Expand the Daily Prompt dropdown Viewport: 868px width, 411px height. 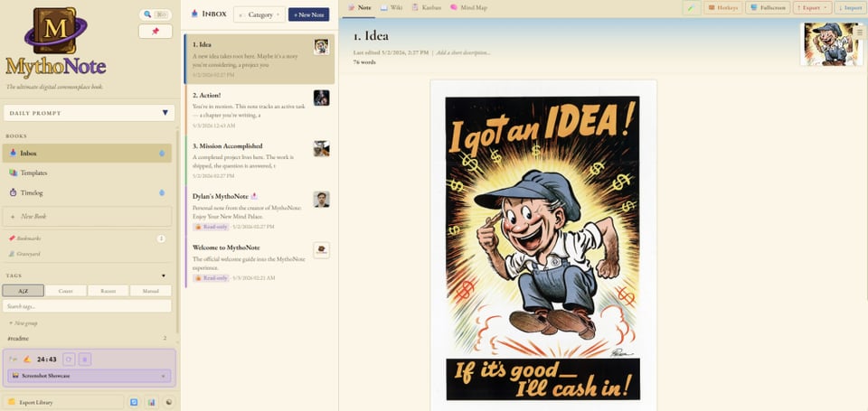coord(89,113)
